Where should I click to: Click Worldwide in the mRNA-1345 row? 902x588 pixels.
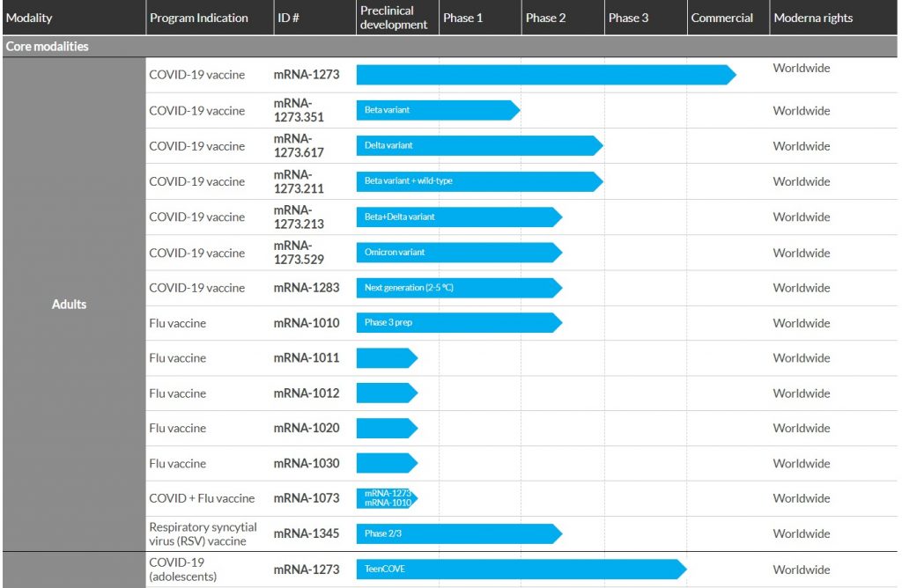(802, 534)
